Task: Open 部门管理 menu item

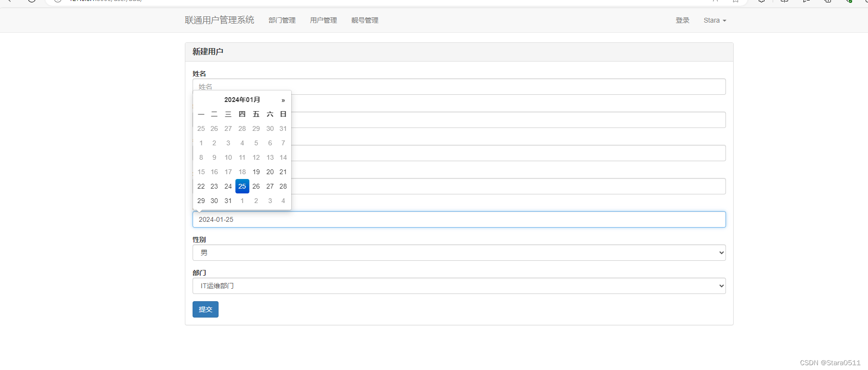Action: tap(282, 20)
